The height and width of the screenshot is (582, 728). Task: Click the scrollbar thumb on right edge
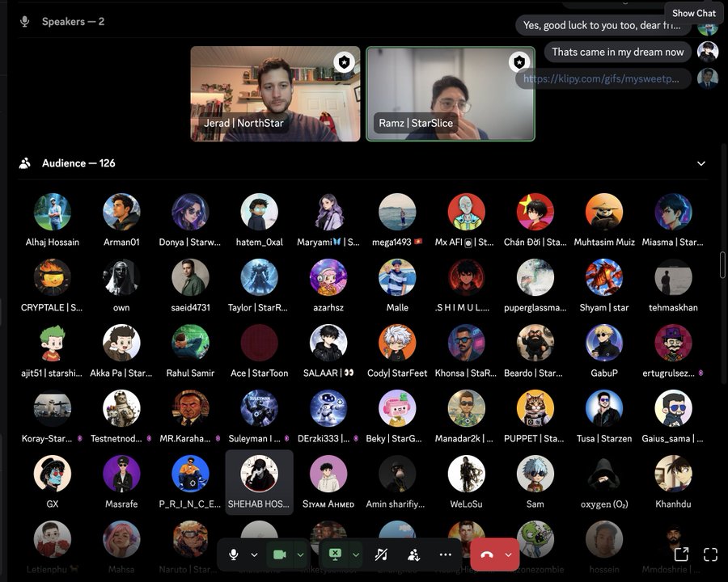point(722,265)
